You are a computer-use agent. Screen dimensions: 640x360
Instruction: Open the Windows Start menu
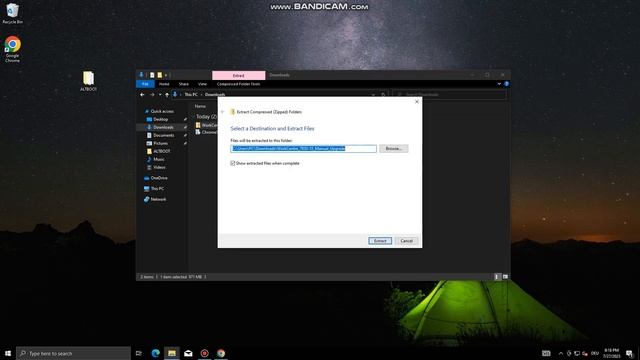(x=8, y=353)
